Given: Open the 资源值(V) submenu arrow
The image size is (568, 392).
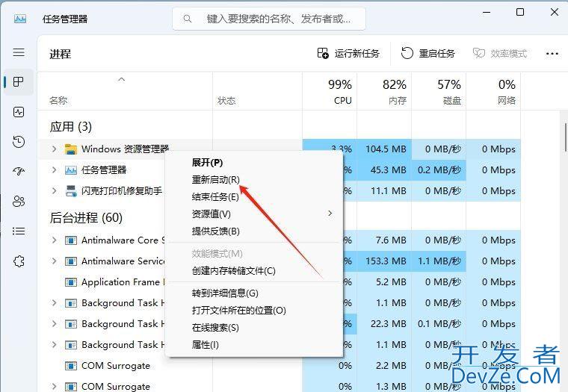Looking at the screenshot, I should click(x=330, y=214).
